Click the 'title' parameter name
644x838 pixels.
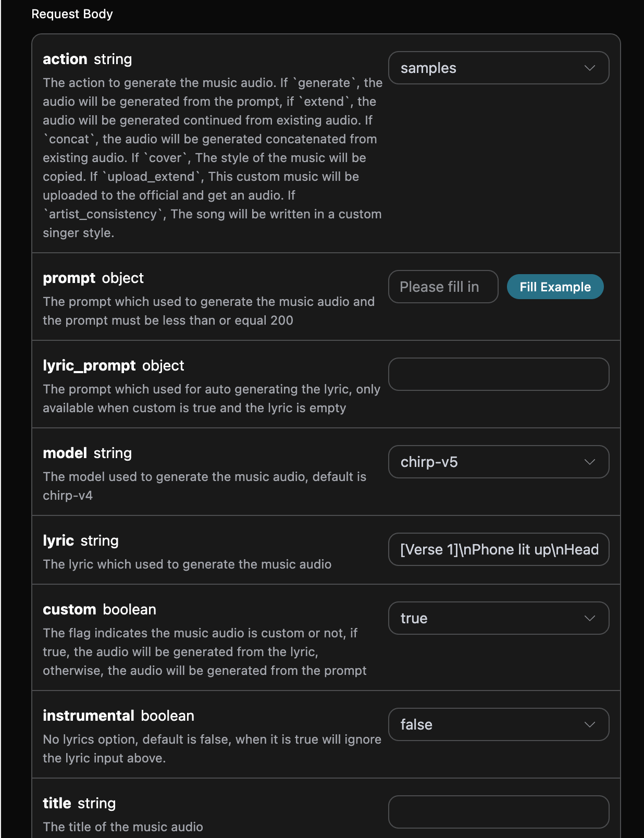(57, 804)
